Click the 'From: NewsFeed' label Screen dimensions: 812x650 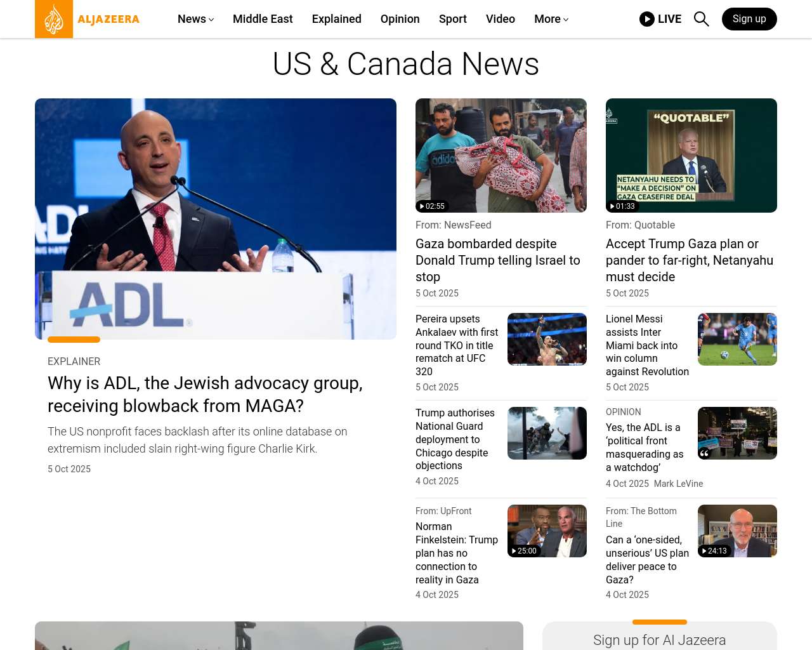454,225
